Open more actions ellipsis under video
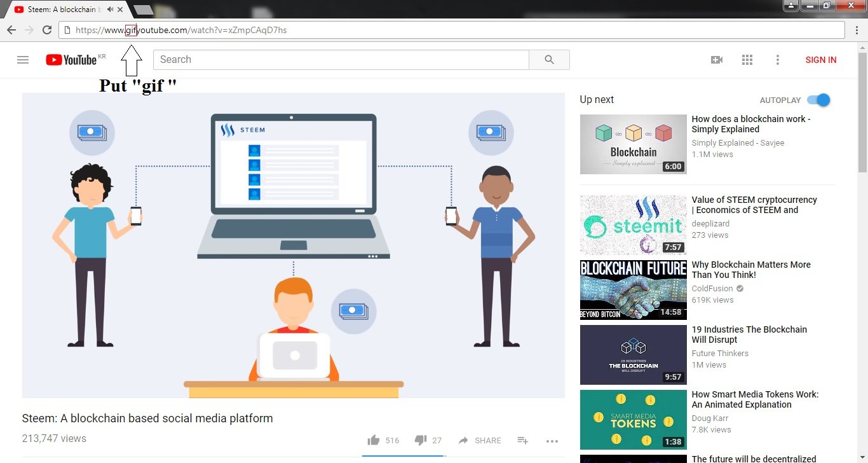 click(552, 441)
